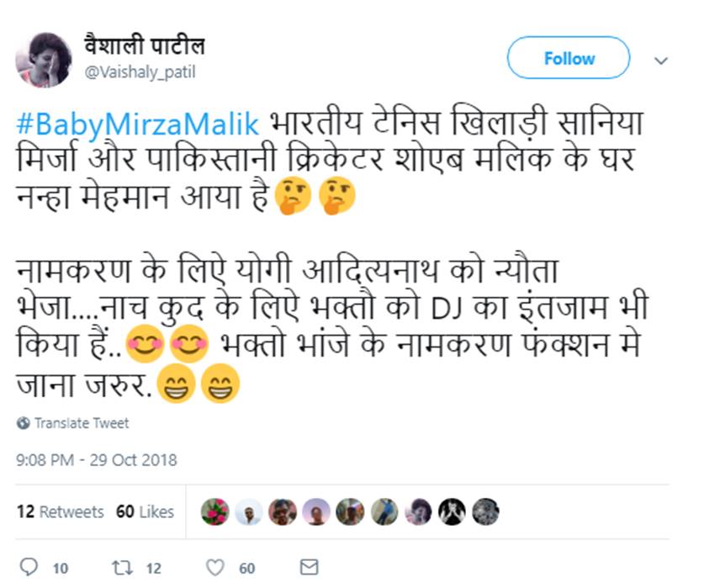Open the last gray liker avatar
Image resolution: width=715 pixels, height=588 pixels.
coord(485,511)
